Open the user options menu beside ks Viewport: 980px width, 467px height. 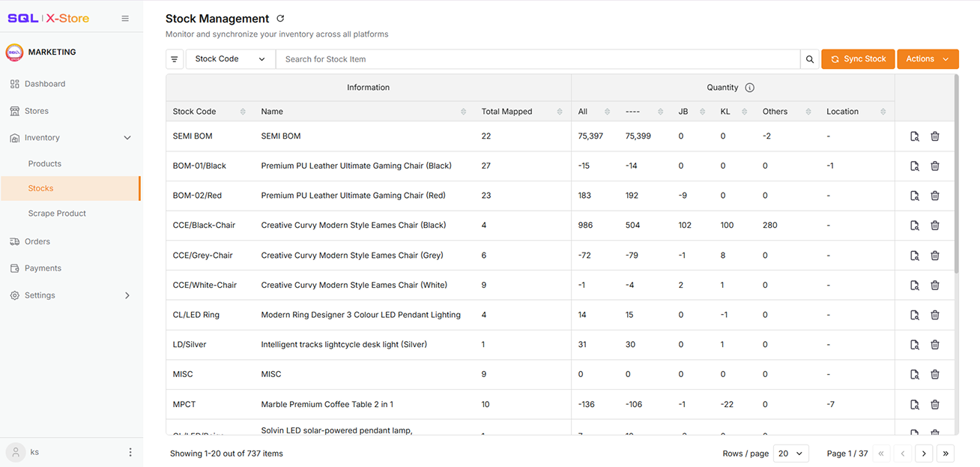coord(130,453)
